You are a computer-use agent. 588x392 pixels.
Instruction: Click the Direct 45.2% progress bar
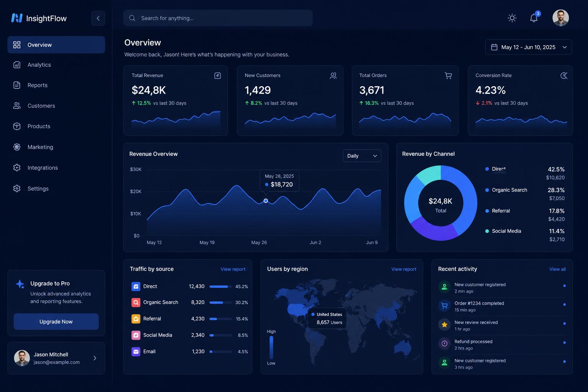tap(220, 286)
